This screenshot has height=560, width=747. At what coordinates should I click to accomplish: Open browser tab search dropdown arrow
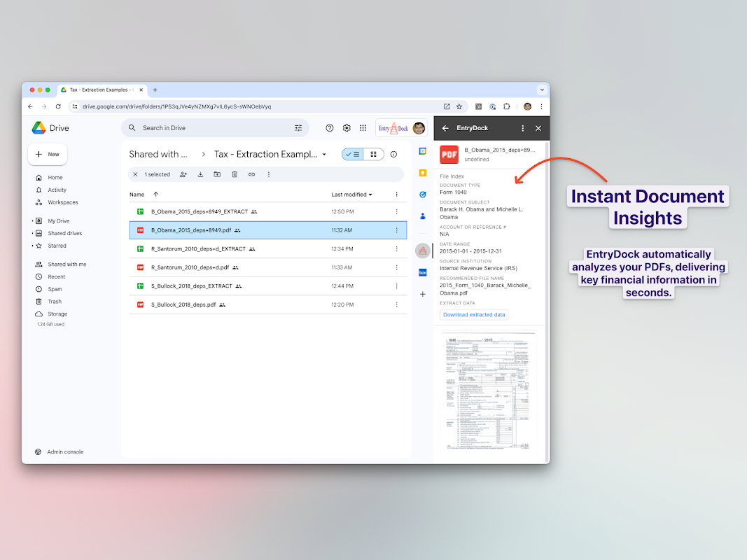[x=542, y=90]
